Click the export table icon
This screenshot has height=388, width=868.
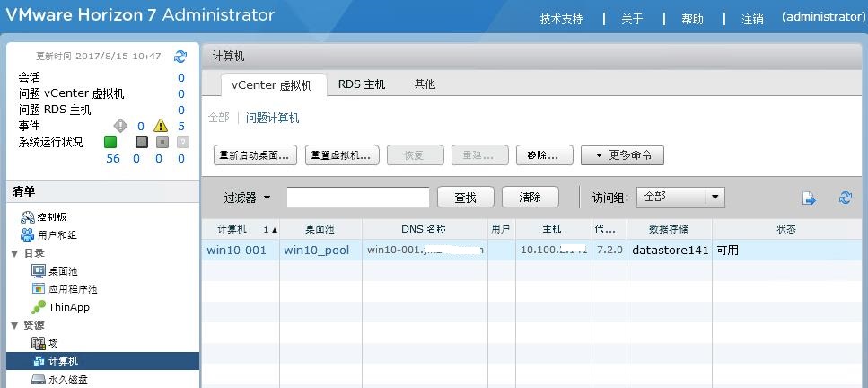810,198
